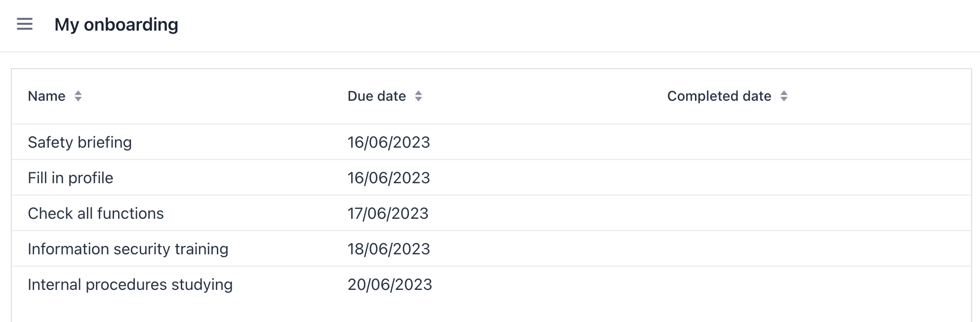
Task: Click the 17/06/2023 due date cell
Action: [x=388, y=213]
